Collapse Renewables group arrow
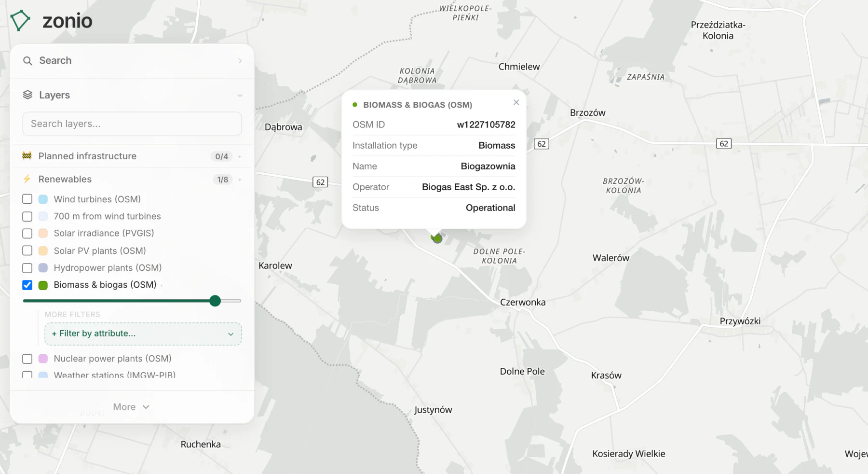The height and width of the screenshot is (474, 868). tap(240, 180)
